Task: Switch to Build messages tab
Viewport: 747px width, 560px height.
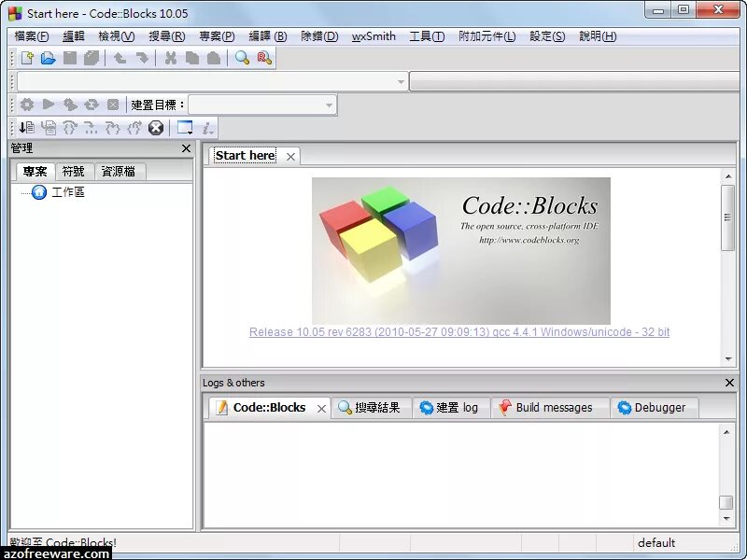Action: [x=550, y=408]
